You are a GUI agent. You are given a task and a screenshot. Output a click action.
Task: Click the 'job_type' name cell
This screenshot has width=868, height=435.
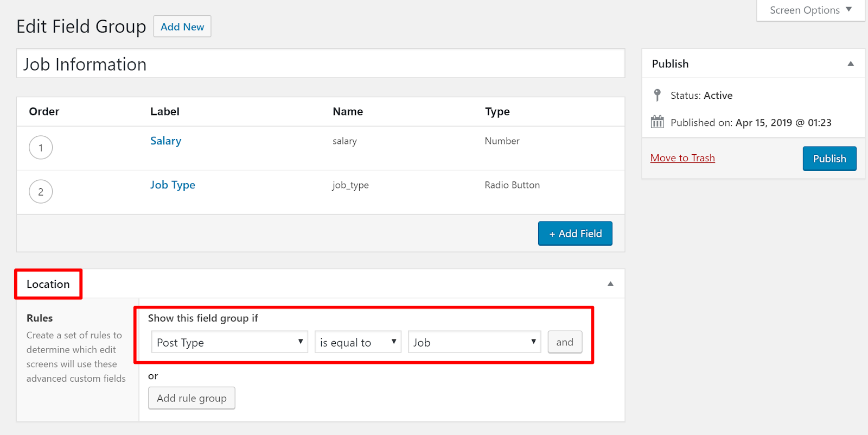click(x=350, y=185)
